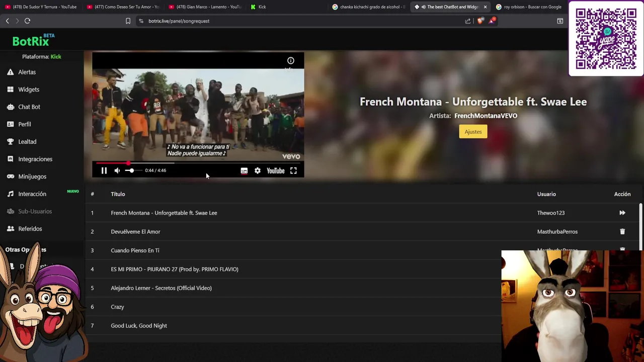Click the botrix.live address bar
The image size is (644, 362).
point(302,21)
